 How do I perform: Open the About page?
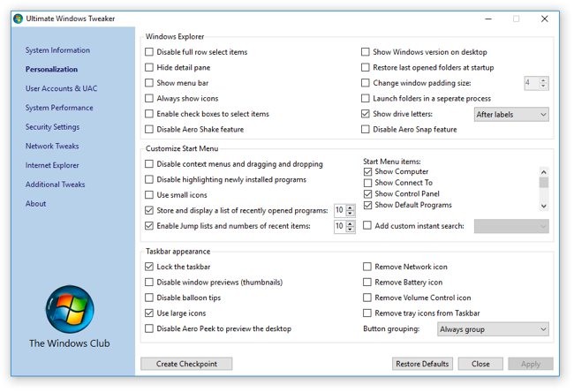[36, 203]
